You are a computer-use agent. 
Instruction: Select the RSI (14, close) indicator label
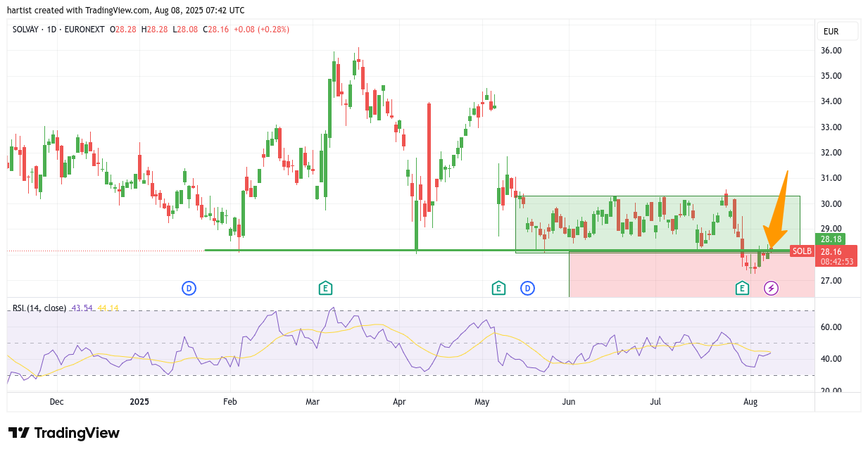[x=39, y=308]
